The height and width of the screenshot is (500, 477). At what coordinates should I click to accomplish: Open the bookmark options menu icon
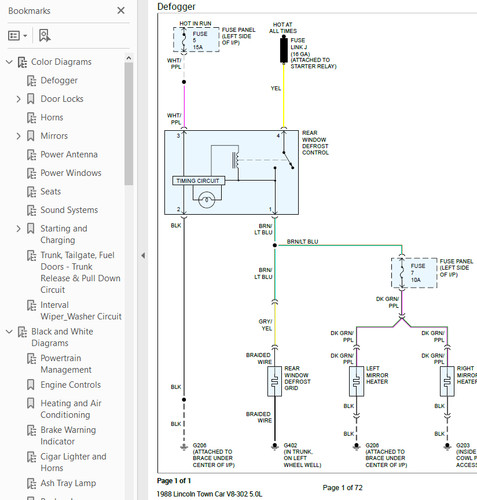(x=17, y=35)
